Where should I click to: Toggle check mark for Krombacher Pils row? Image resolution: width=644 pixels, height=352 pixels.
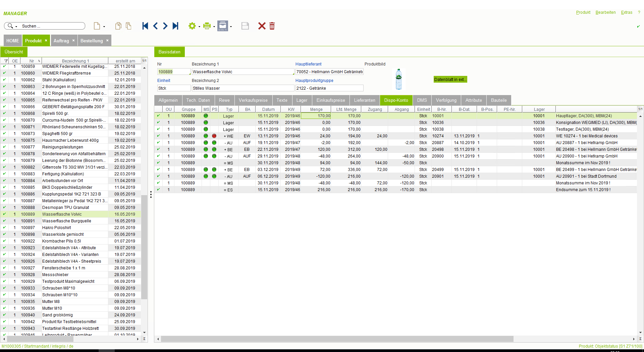click(x=4, y=241)
